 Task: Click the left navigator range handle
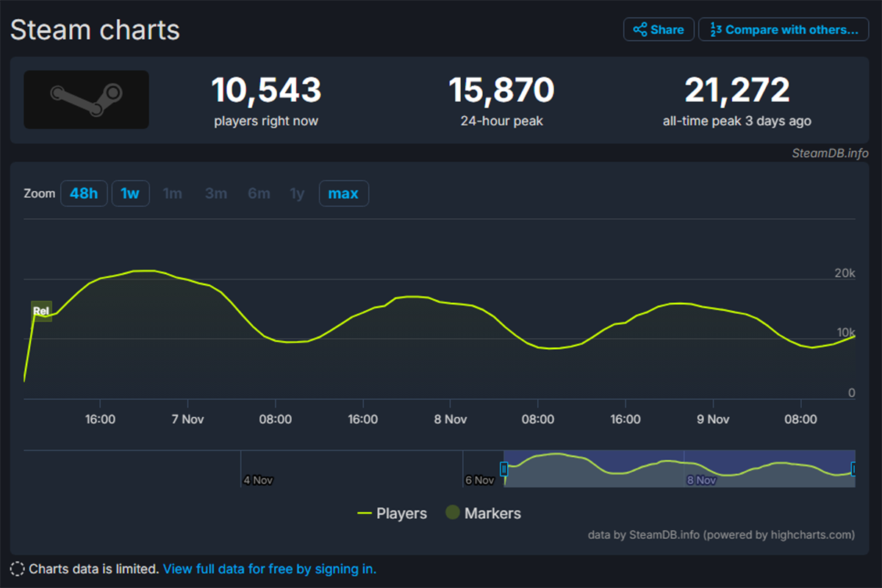pos(504,469)
